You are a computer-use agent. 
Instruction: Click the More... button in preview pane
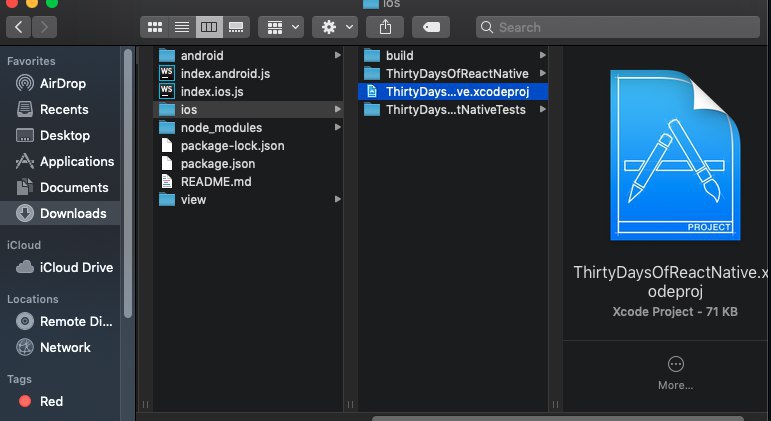coord(676,373)
